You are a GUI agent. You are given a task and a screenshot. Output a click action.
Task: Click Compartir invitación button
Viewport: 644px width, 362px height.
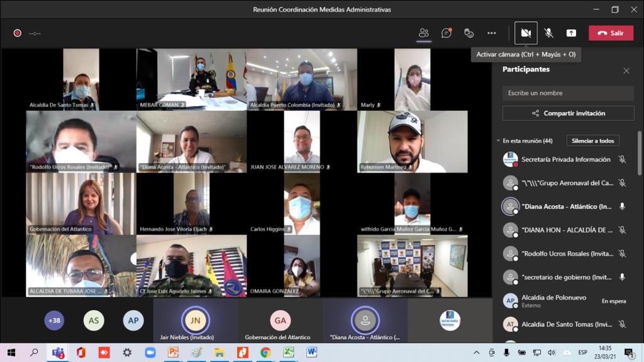point(568,113)
